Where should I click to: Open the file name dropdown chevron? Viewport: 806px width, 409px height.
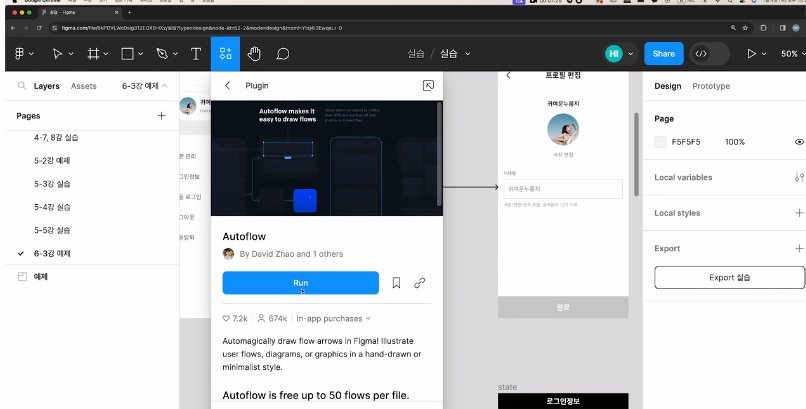468,54
